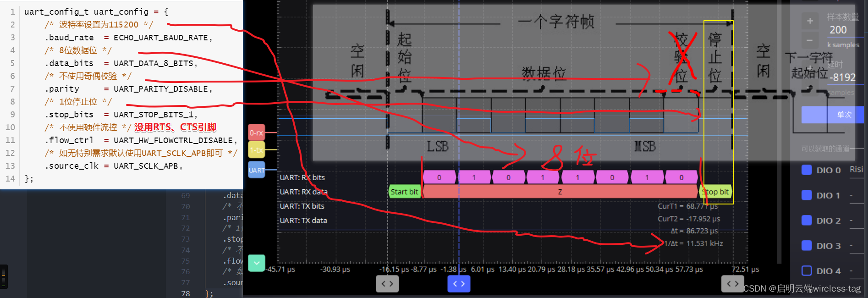
Task: Click the -30.93 µs time axis label
Action: point(335,269)
